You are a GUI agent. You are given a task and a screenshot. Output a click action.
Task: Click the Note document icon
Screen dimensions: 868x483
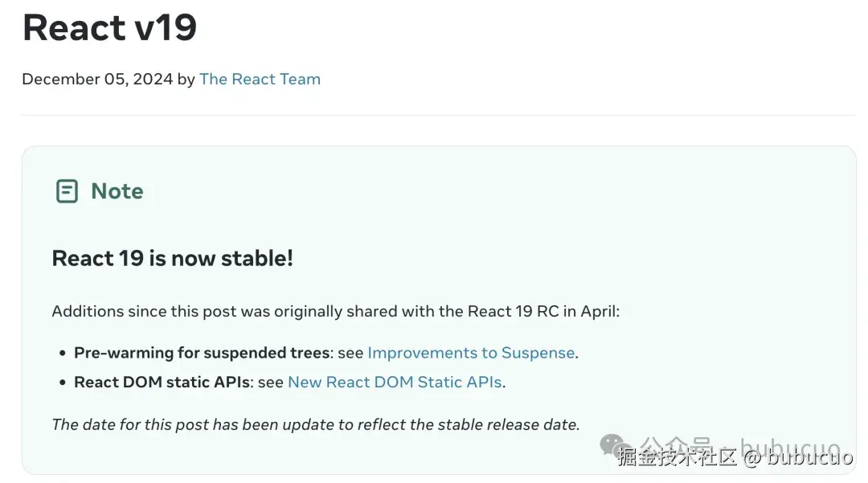(x=67, y=191)
